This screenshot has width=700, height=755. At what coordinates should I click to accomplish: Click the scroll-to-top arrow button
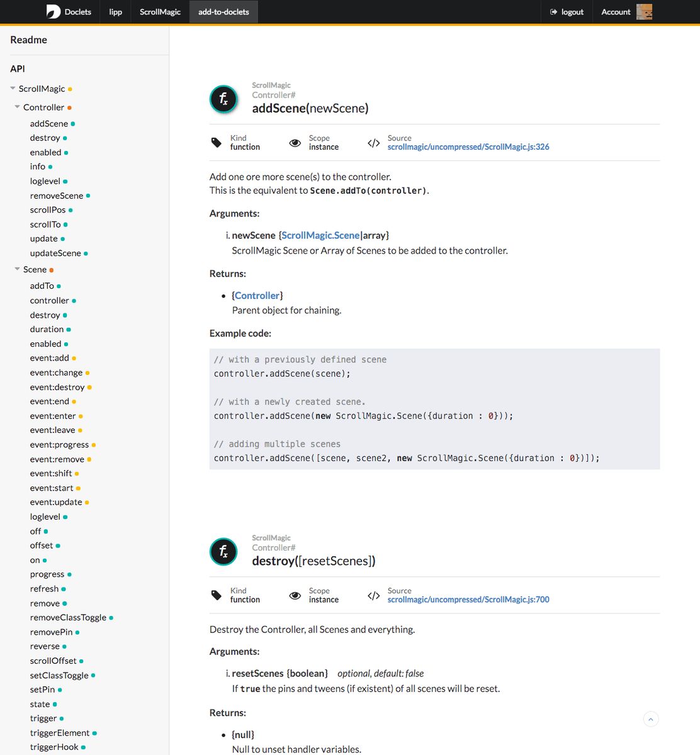click(650, 719)
